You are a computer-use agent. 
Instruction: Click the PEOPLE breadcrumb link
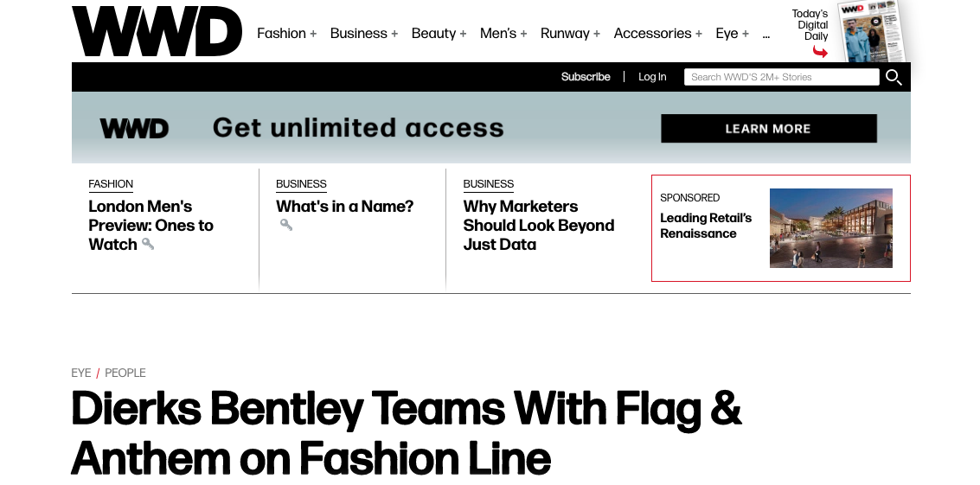click(x=125, y=373)
